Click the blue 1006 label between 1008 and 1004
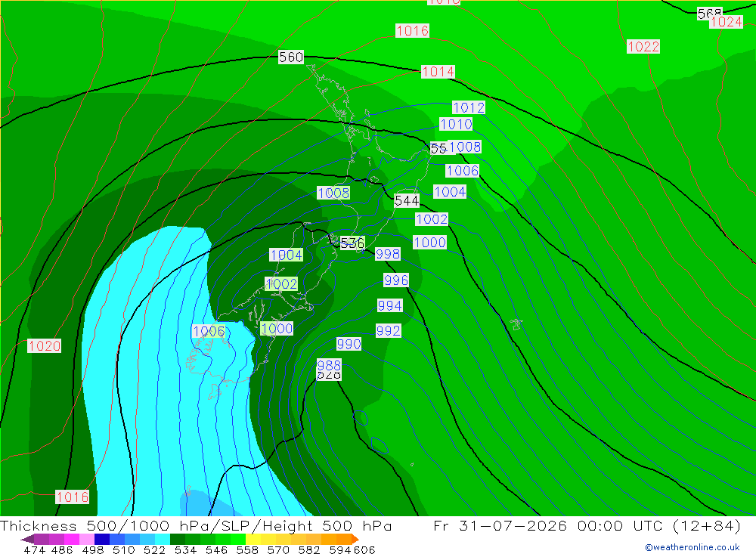 point(463,171)
